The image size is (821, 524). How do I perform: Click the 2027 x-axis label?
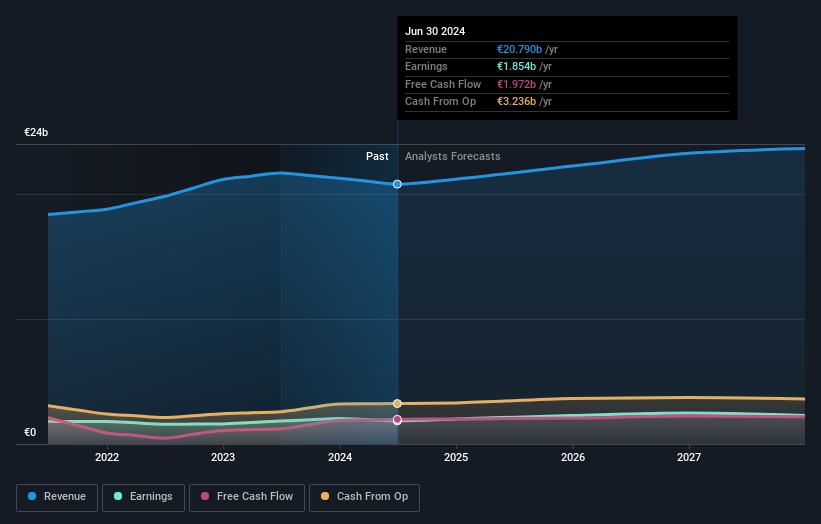(689, 458)
